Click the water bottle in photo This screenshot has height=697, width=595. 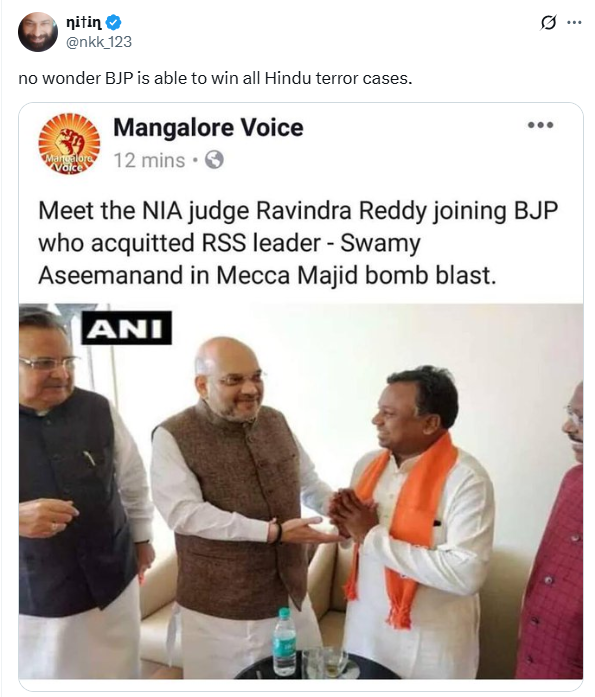284,641
